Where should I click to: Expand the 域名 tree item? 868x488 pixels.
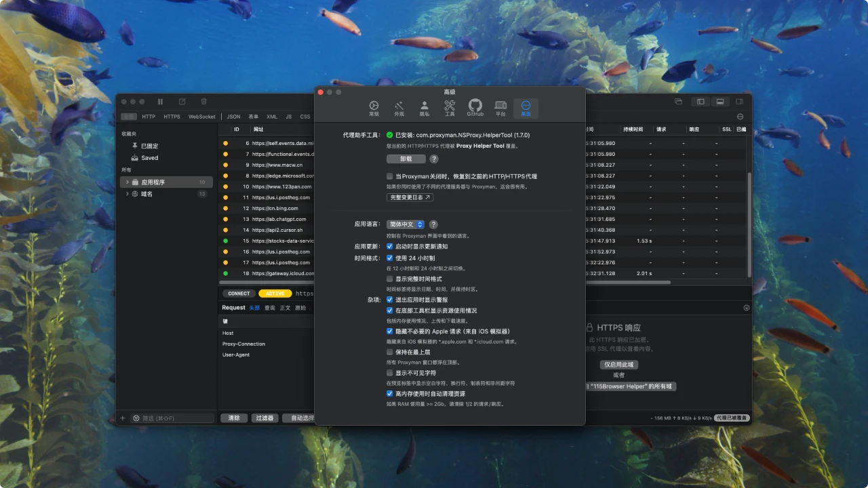click(x=127, y=194)
